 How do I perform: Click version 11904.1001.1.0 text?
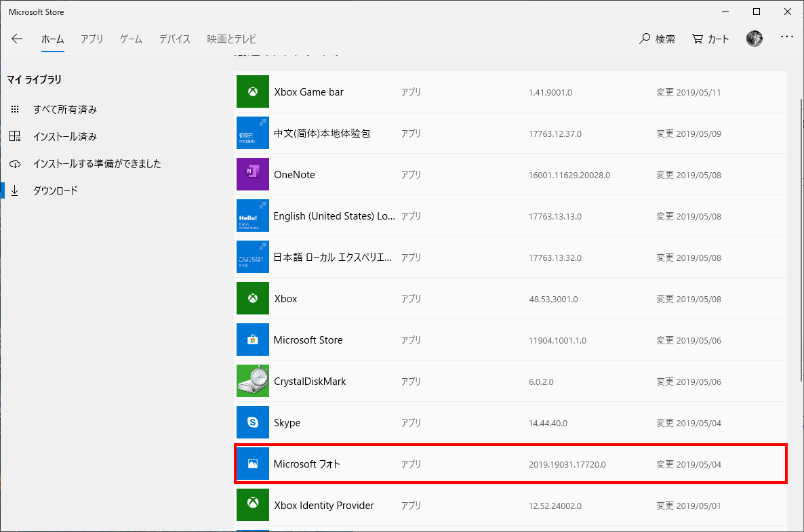click(x=557, y=341)
